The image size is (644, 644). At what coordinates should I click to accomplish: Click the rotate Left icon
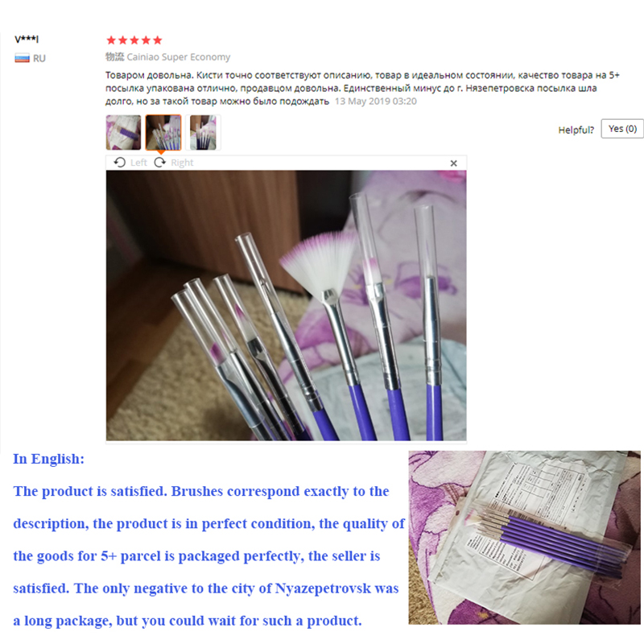(119, 163)
